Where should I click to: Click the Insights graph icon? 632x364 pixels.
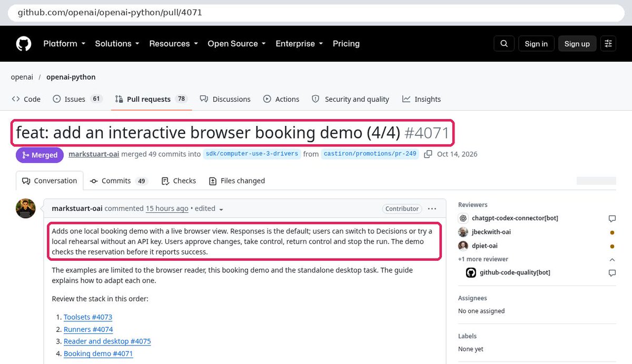tap(406, 99)
